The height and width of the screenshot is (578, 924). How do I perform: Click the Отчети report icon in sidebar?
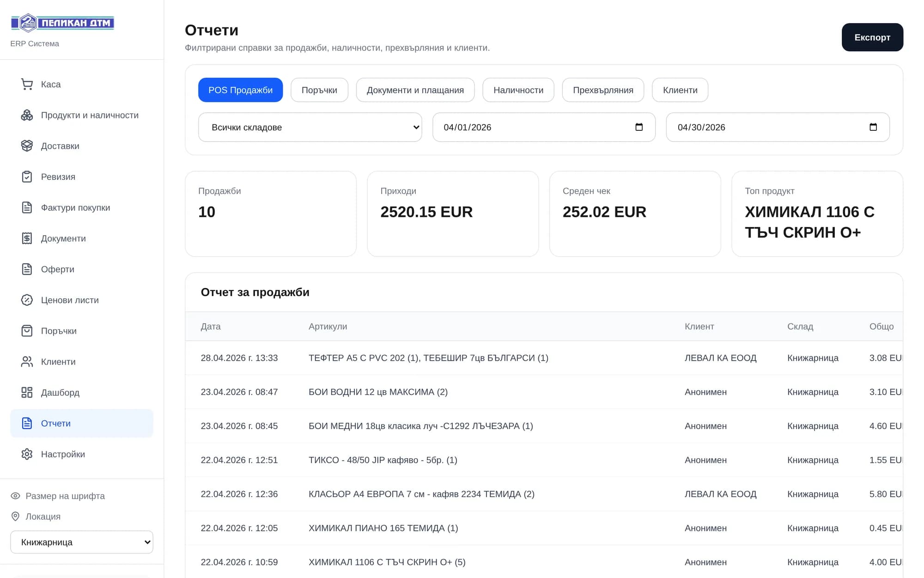27,423
